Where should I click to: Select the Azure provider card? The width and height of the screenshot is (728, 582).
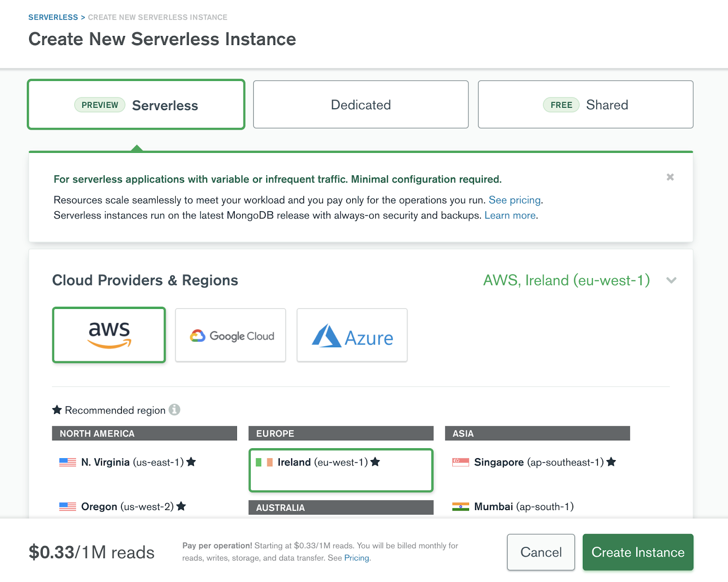[352, 335]
